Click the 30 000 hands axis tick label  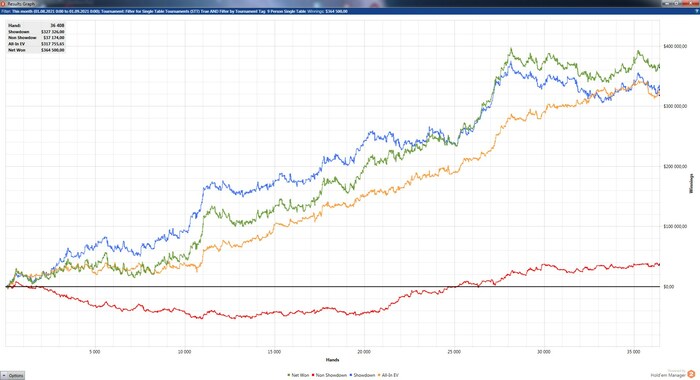(544, 352)
